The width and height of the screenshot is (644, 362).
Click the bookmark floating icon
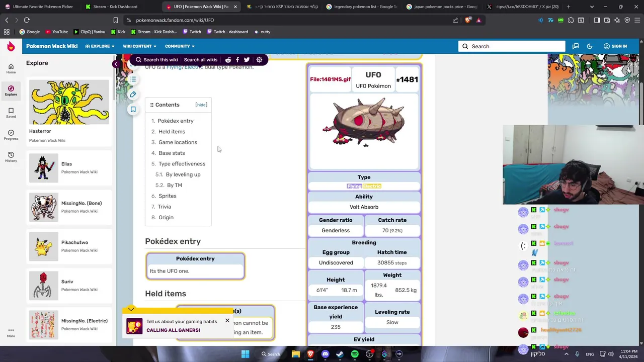click(x=133, y=109)
